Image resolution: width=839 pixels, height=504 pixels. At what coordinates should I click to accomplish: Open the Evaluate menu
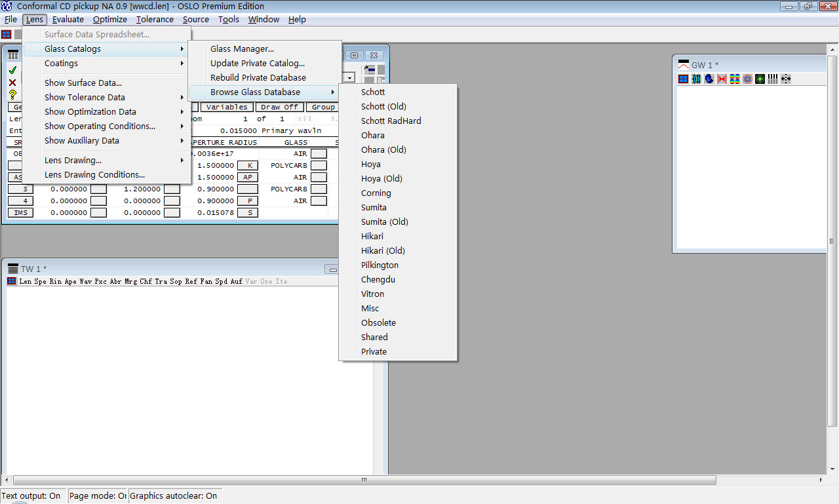click(68, 20)
